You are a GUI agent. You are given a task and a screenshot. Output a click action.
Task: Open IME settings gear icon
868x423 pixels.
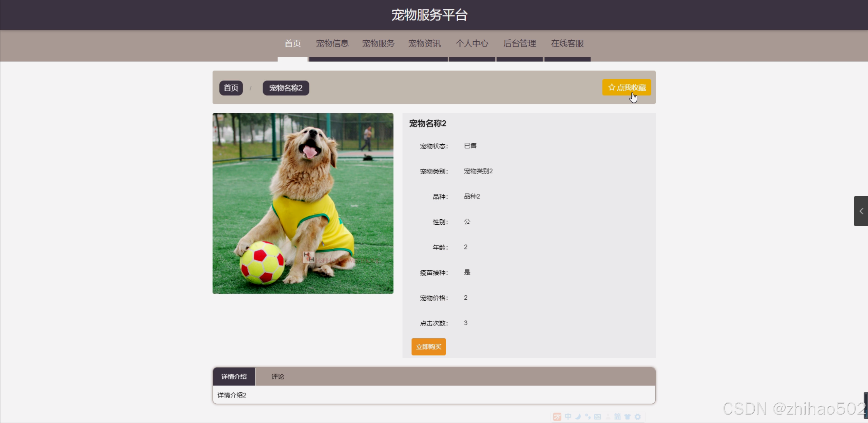638,417
